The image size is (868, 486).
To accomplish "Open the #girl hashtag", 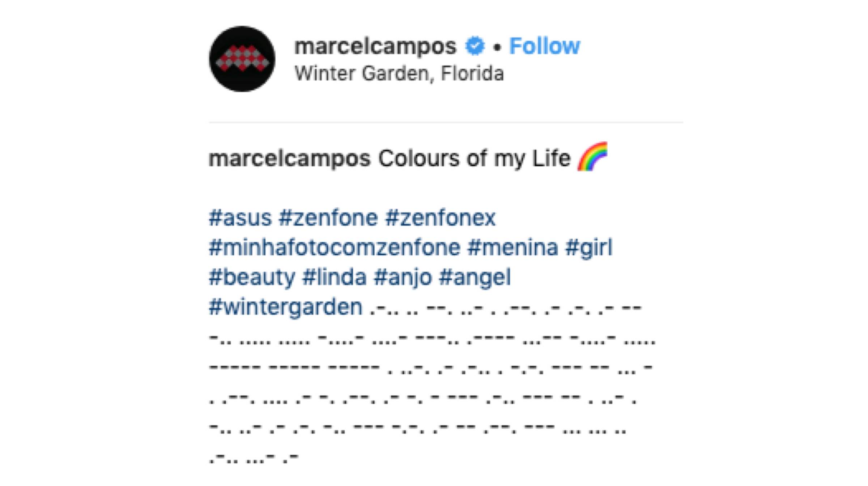I will coord(589,248).
